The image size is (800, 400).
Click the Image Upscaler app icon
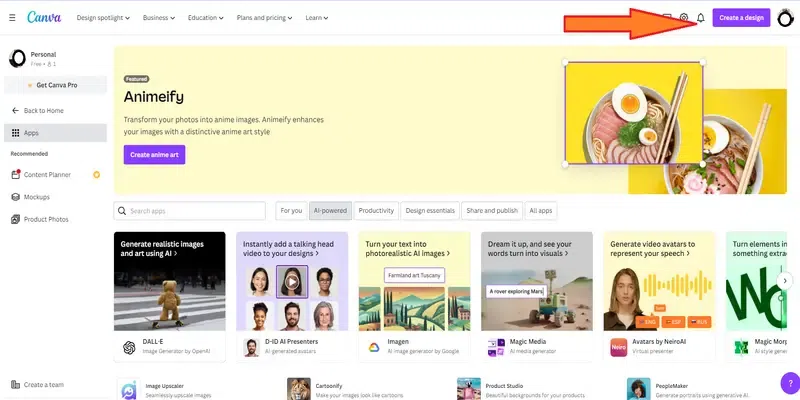[129, 389]
